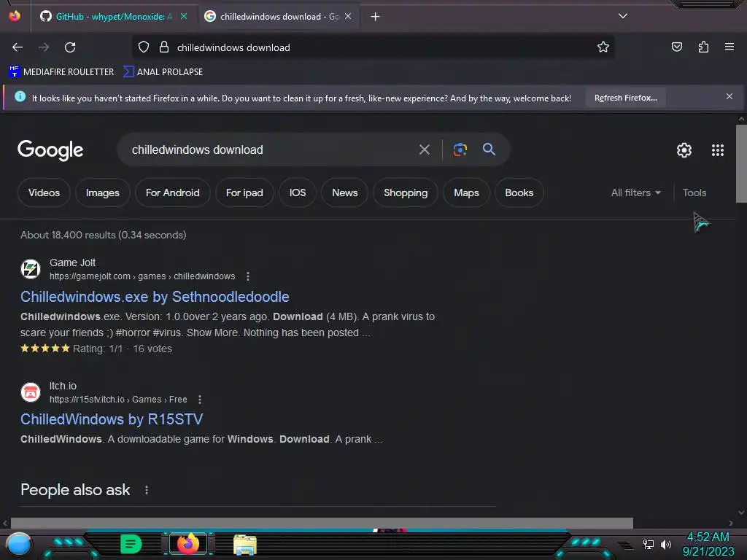Screen dimensions: 747x560
Task: Click the horizontal scrollbar at page bottom
Action: point(322,523)
